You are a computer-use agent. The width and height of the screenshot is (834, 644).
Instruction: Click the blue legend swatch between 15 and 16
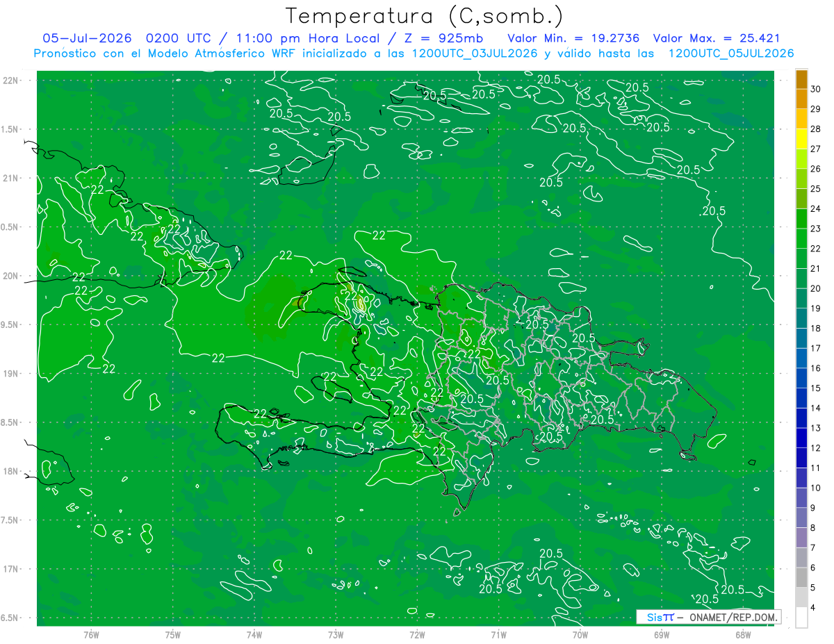[x=801, y=378]
